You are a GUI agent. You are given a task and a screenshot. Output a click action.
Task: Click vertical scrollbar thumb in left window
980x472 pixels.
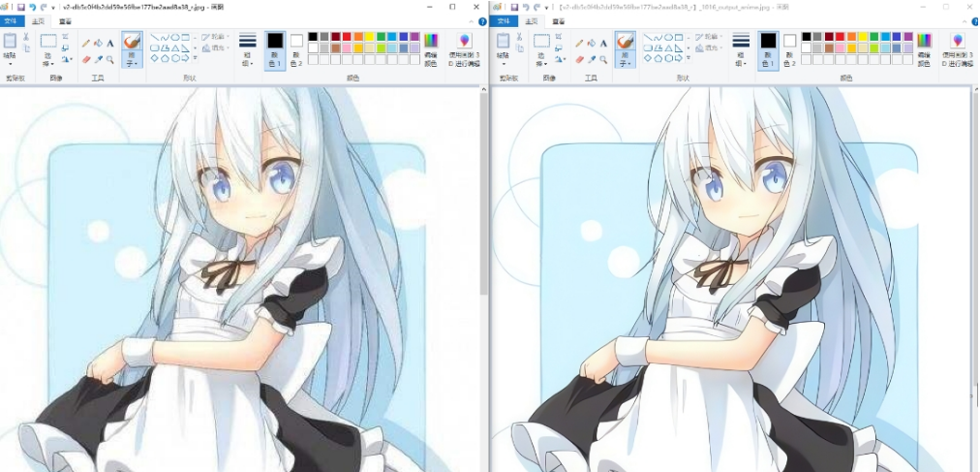(484, 194)
